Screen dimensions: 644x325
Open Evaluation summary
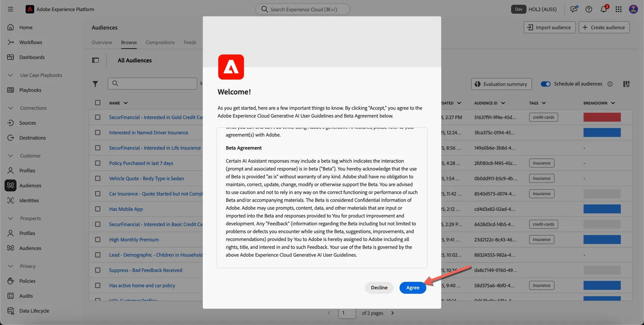tap(501, 84)
